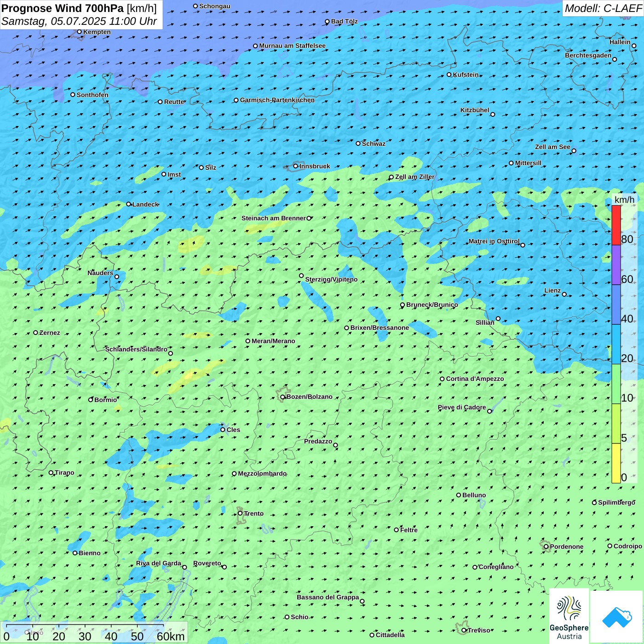Viewport: 644px width, 644px height.
Task: Click the Bormio city marker
Action: [x=91, y=400]
